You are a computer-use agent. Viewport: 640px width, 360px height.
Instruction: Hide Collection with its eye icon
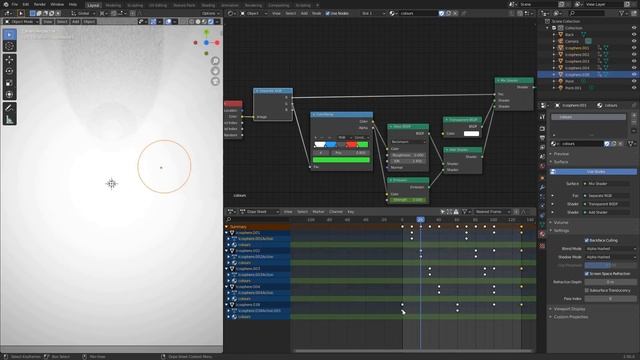click(x=634, y=28)
